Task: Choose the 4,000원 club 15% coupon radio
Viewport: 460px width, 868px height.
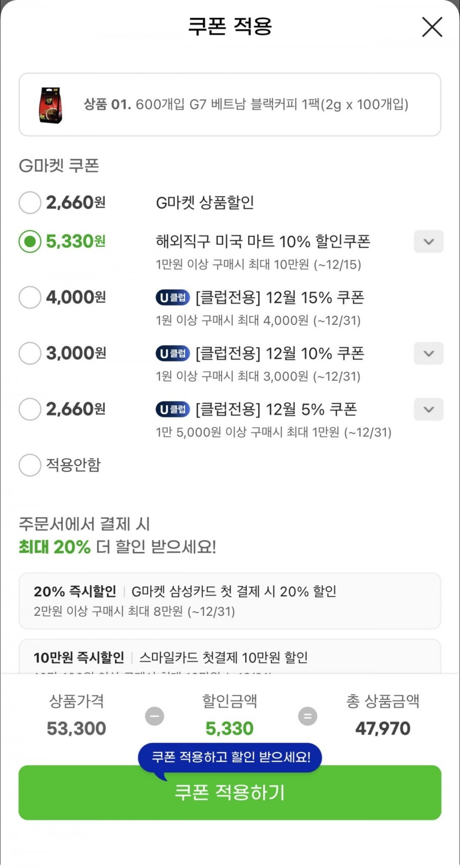Action: pyautogui.click(x=30, y=297)
